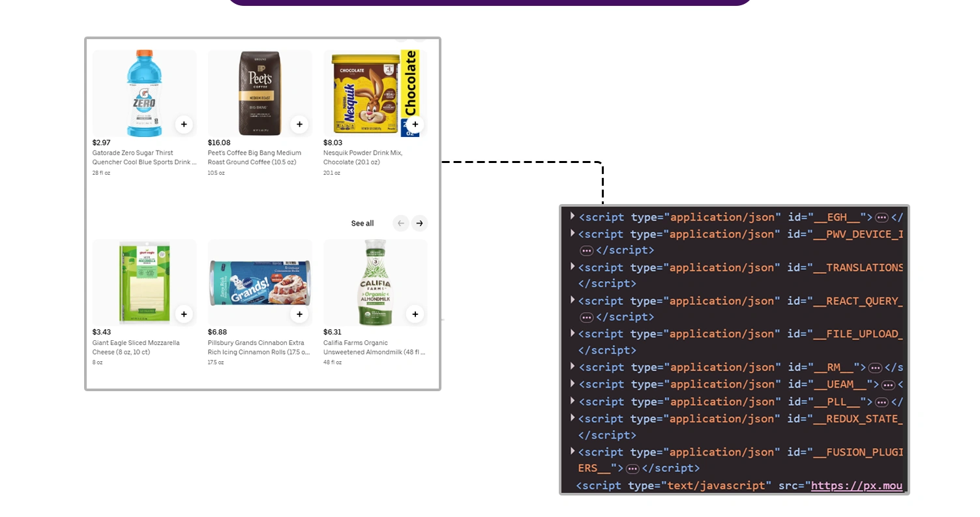Add Nesquik Powder Drink Mix to cart
The image size is (980, 517).
[415, 124]
